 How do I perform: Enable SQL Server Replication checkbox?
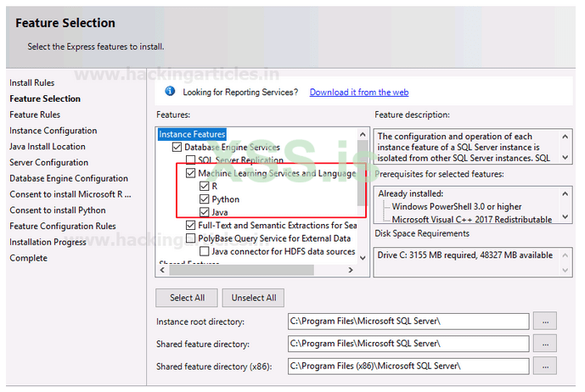[x=191, y=160]
